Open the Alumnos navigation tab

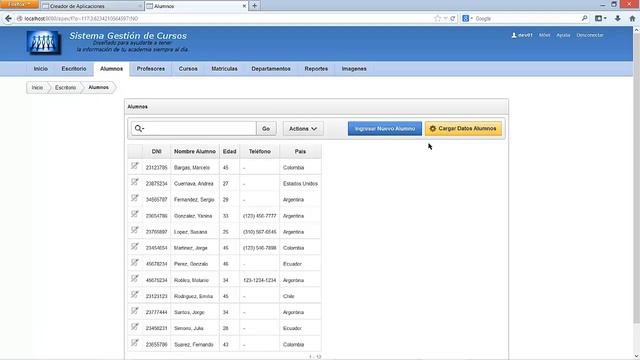pyautogui.click(x=111, y=69)
